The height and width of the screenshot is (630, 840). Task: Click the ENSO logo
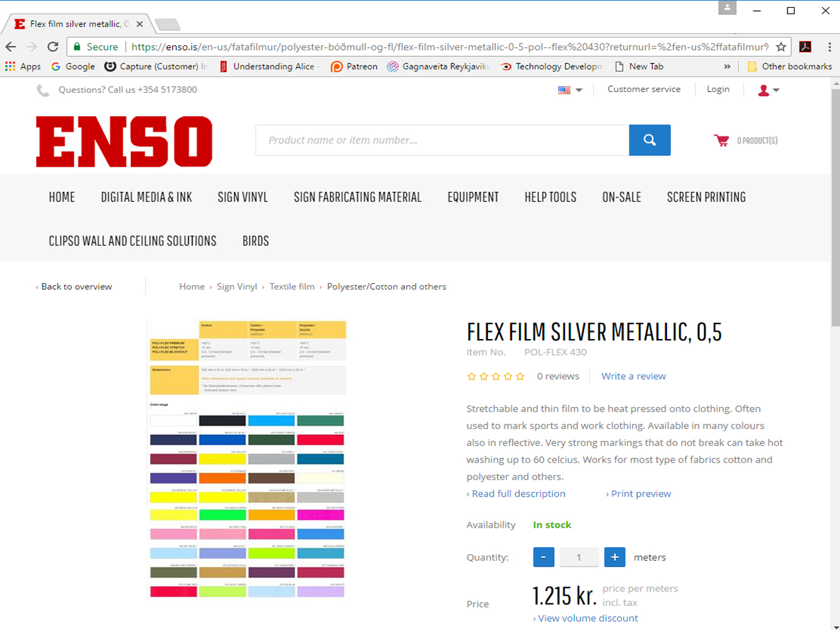tap(124, 141)
